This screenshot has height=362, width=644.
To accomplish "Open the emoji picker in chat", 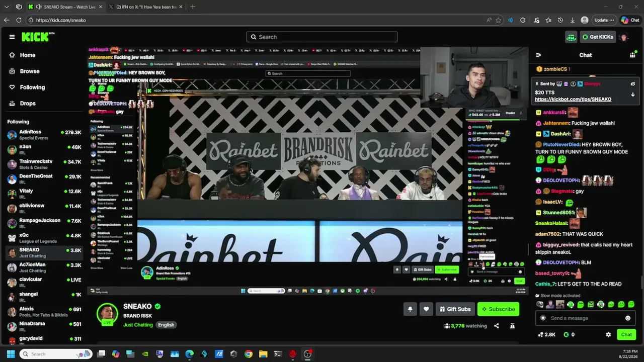I will pos(628,318).
